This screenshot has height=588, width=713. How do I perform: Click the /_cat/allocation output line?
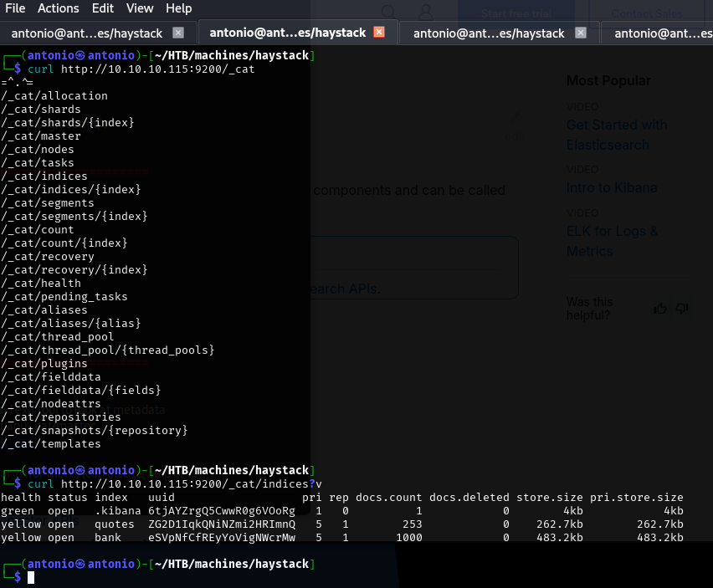(x=54, y=96)
